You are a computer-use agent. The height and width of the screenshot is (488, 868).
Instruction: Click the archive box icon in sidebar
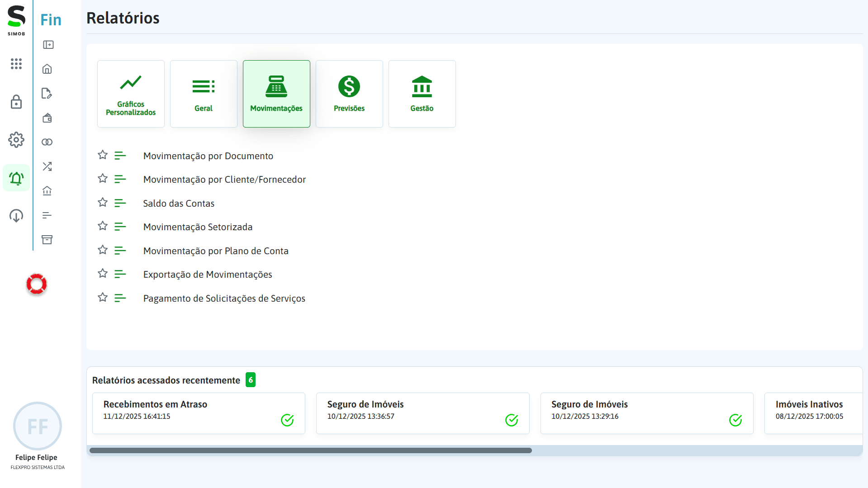[x=47, y=240]
